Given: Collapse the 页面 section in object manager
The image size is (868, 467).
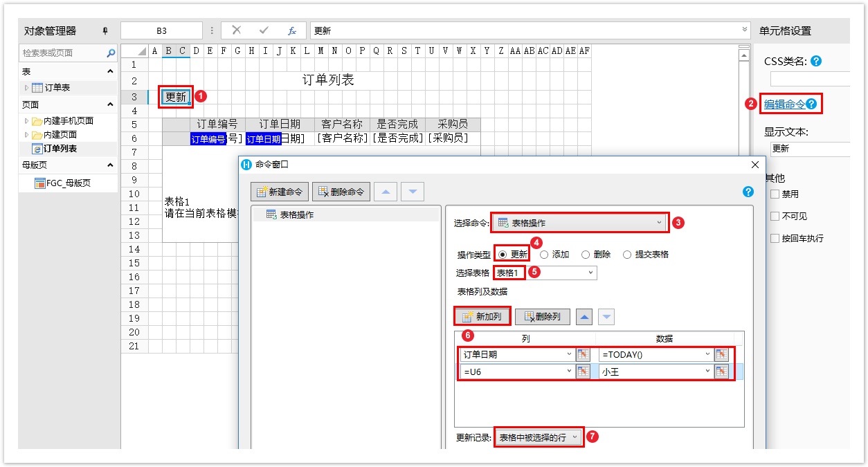Looking at the screenshot, I should (x=110, y=105).
